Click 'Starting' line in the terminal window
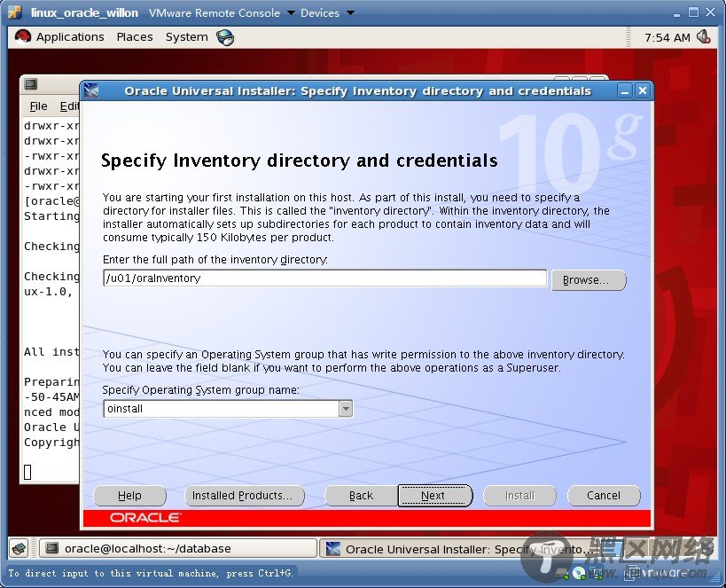Image resolution: width=726 pixels, height=588 pixels. [x=51, y=216]
